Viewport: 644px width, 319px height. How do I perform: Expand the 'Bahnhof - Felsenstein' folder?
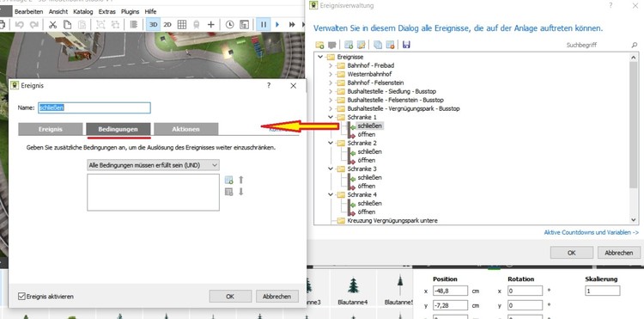331,83
